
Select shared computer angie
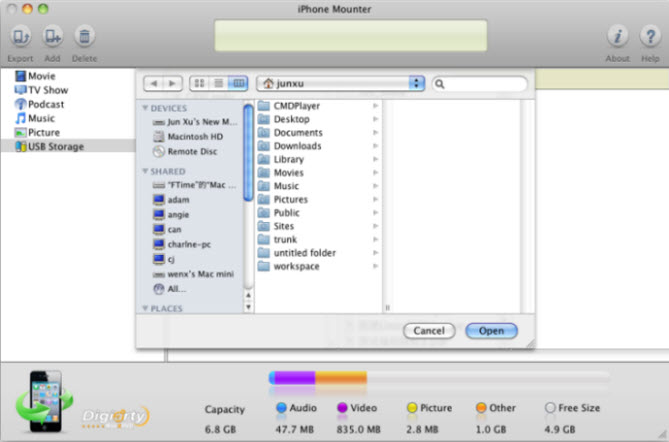point(171,215)
